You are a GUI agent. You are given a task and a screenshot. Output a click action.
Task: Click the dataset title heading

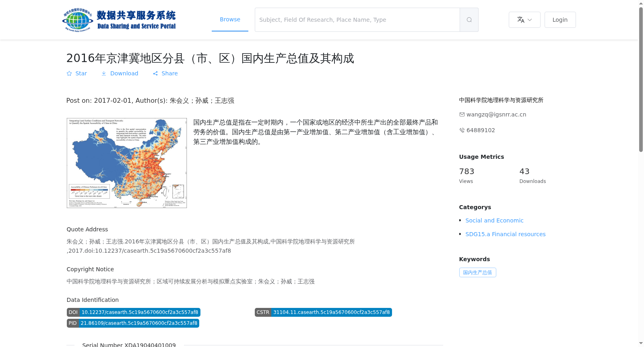pos(210,58)
